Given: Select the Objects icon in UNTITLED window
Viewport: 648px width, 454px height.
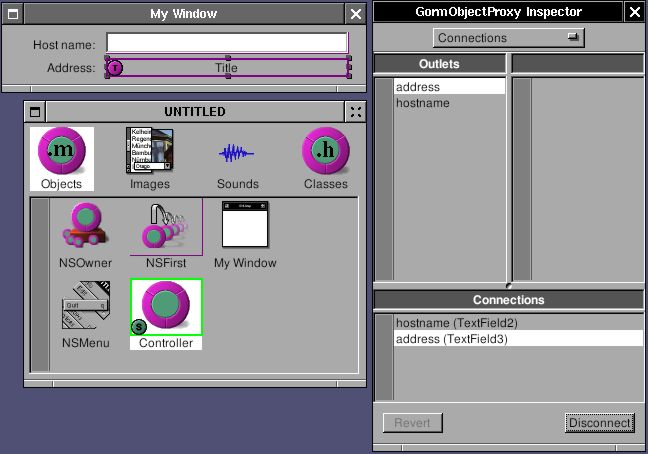Looking at the screenshot, I should [x=61, y=151].
